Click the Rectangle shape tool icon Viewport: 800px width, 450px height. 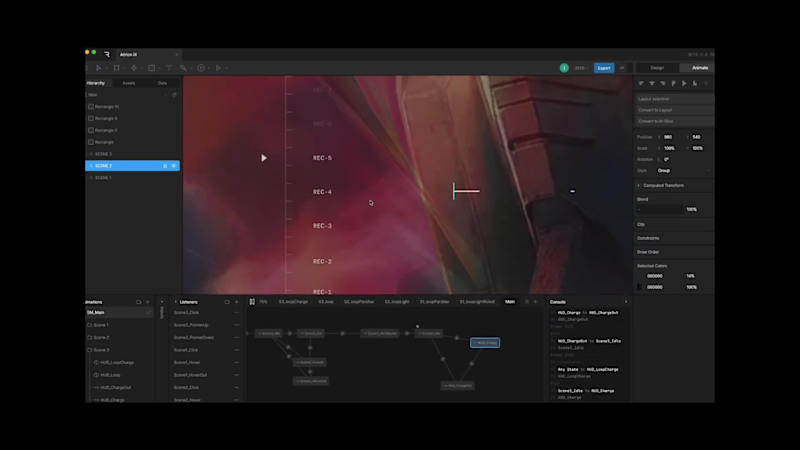(x=152, y=68)
